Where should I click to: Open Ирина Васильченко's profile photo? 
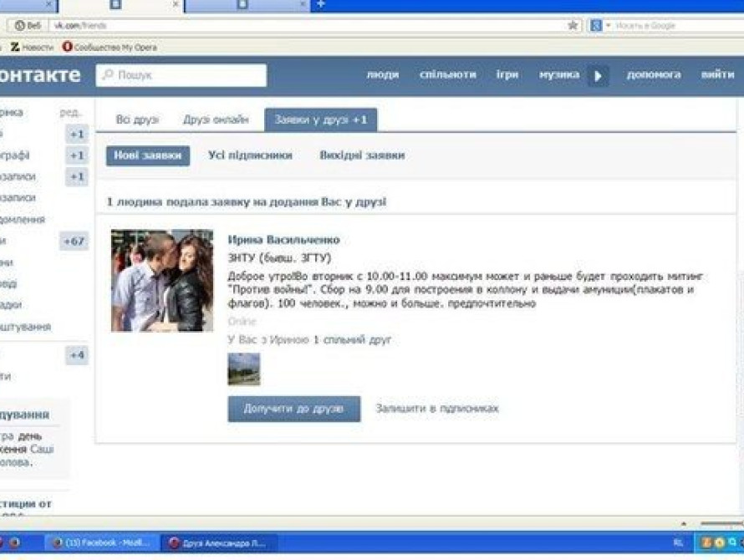(x=162, y=281)
